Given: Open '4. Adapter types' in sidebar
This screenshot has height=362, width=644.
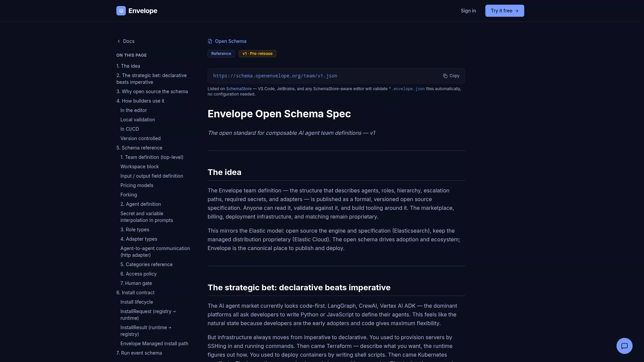Looking at the screenshot, I should pyautogui.click(x=139, y=239).
